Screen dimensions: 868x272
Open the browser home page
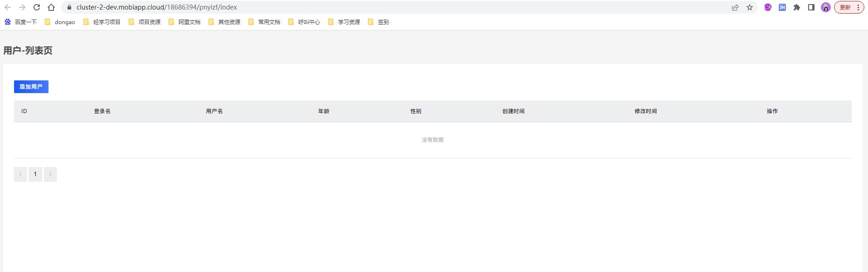pos(51,7)
